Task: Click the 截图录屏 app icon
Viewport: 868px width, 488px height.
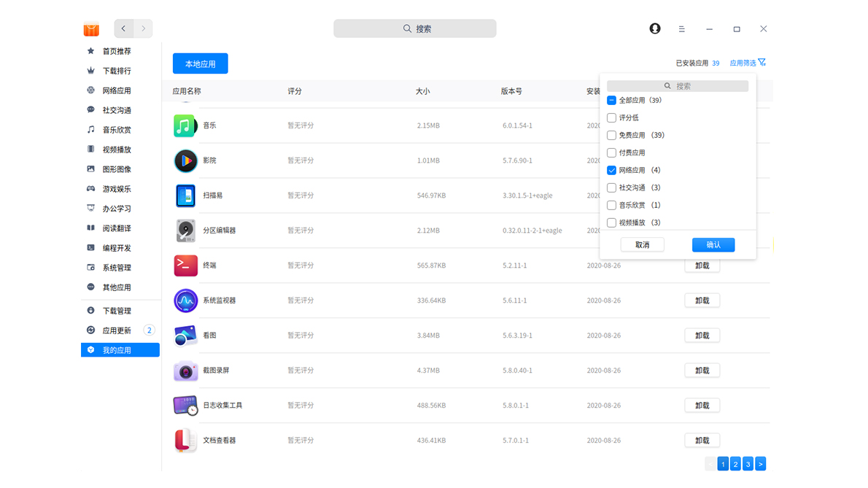Action: pos(185,371)
